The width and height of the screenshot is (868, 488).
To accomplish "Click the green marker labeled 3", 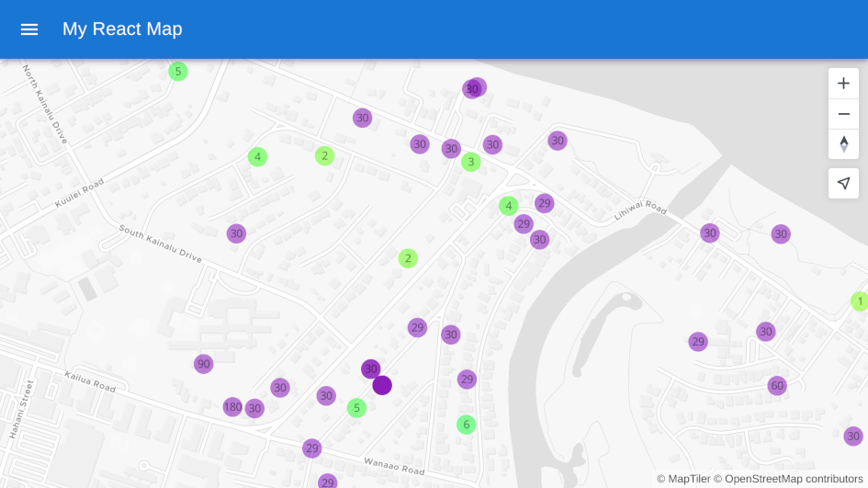I will (x=471, y=162).
